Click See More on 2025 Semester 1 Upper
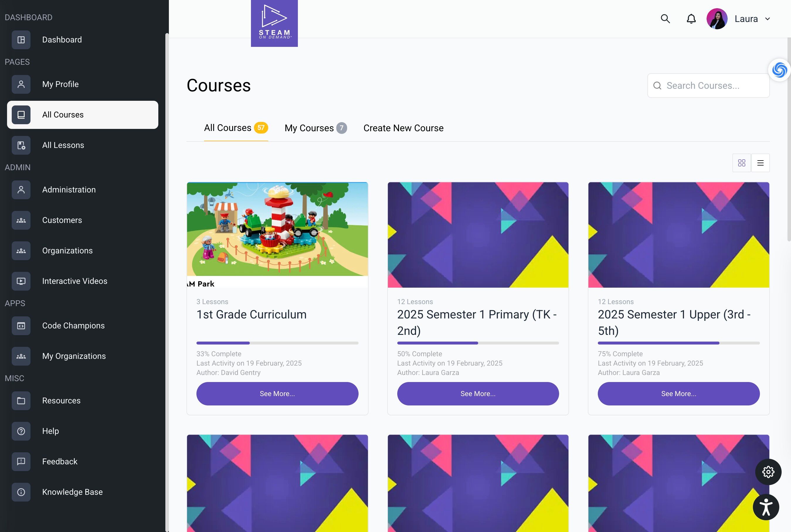This screenshot has height=532, width=791. (x=678, y=393)
